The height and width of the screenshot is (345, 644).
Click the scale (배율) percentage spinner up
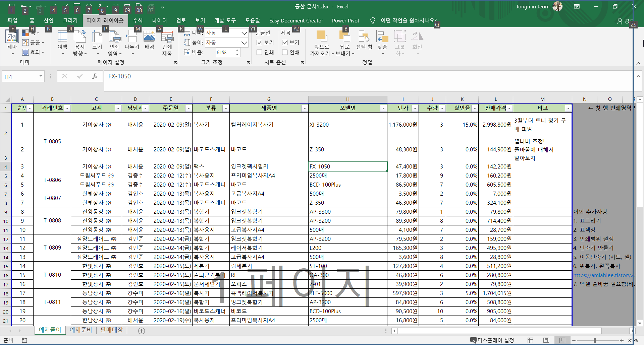(237, 51)
